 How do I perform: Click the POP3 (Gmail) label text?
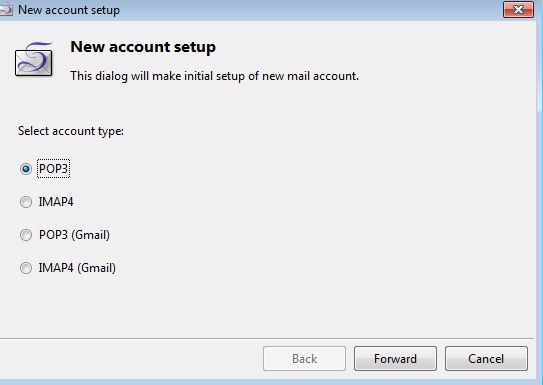click(x=74, y=235)
